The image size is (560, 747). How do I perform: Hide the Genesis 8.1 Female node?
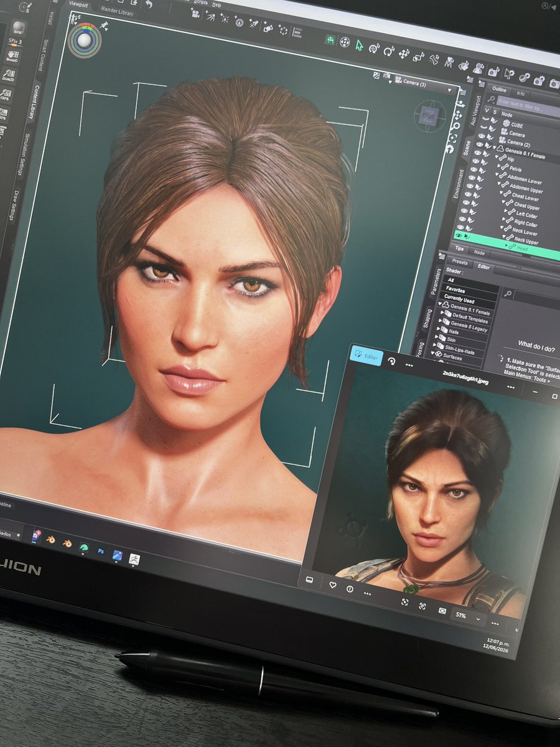[x=479, y=146]
